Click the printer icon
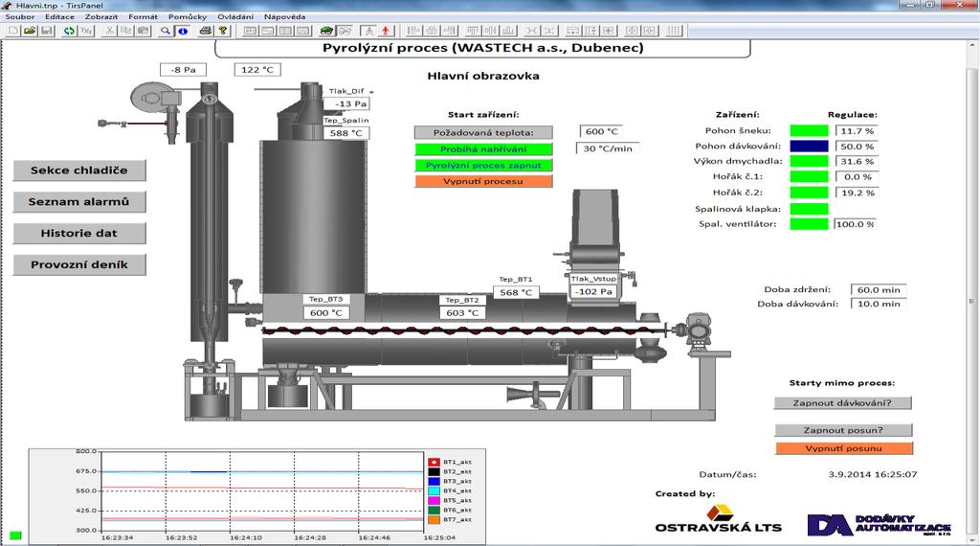 point(205,30)
